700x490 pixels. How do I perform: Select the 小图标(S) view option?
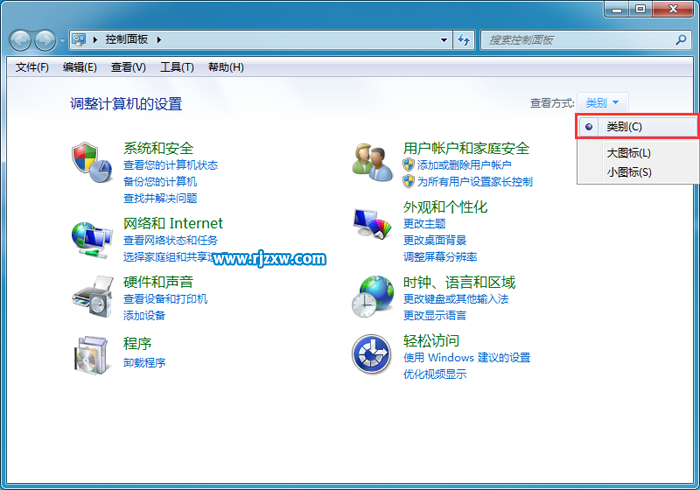click(x=628, y=172)
